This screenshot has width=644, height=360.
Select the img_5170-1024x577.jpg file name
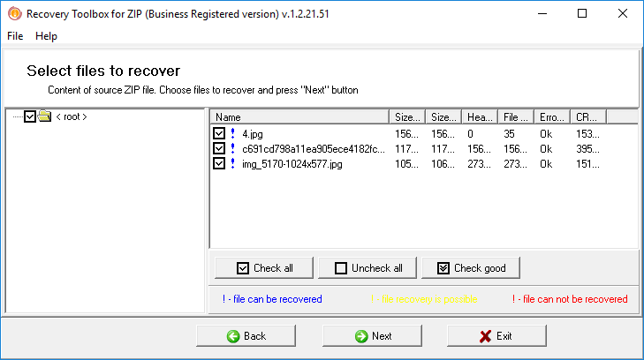(x=292, y=164)
